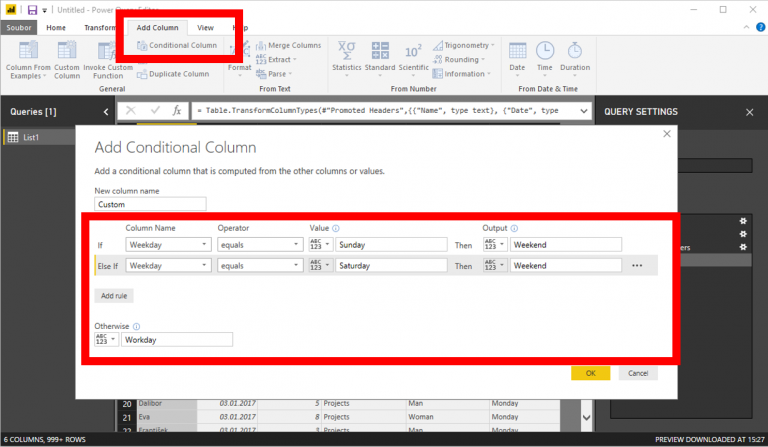The image size is (768, 447).
Task: Open the If row Column Name dropdown
Action: [x=168, y=245]
